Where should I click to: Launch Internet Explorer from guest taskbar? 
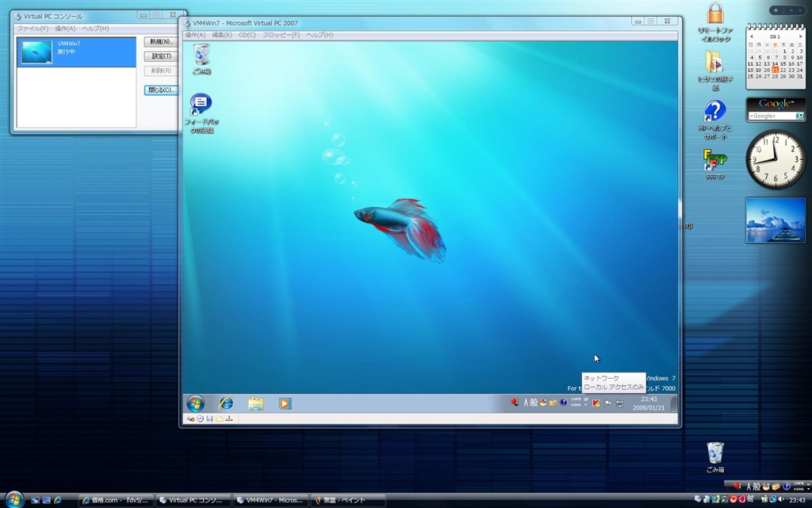click(226, 403)
